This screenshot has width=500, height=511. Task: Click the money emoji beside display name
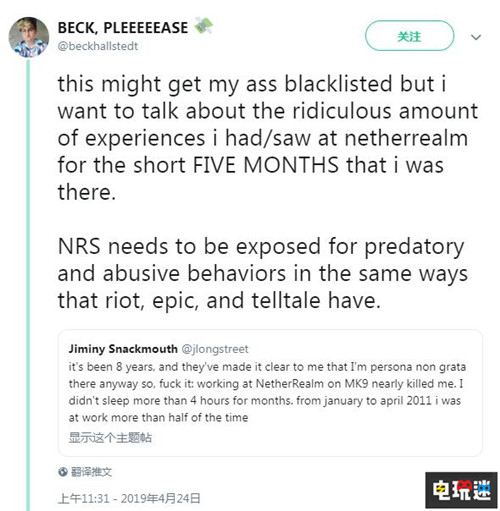coord(203,26)
